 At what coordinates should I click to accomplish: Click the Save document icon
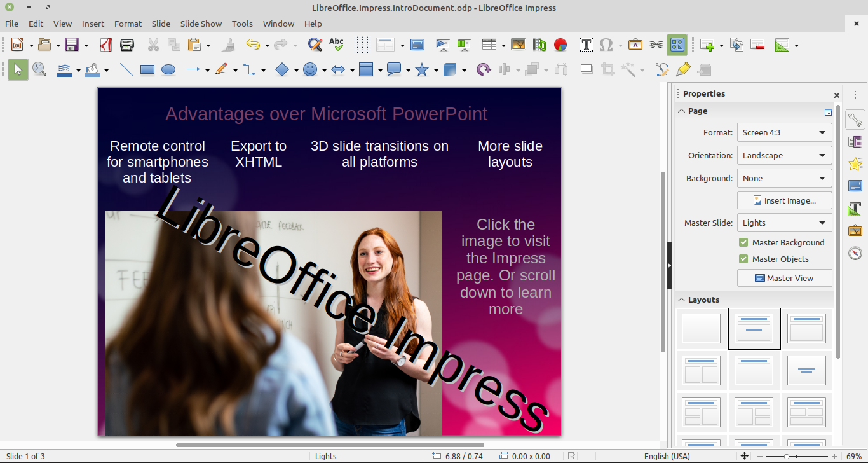[x=72, y=45]
